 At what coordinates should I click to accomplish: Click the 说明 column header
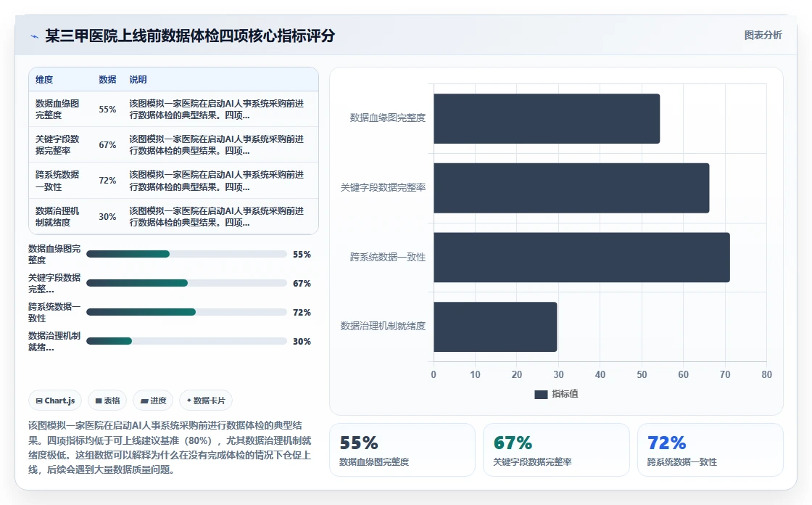(x=138, y=79)
